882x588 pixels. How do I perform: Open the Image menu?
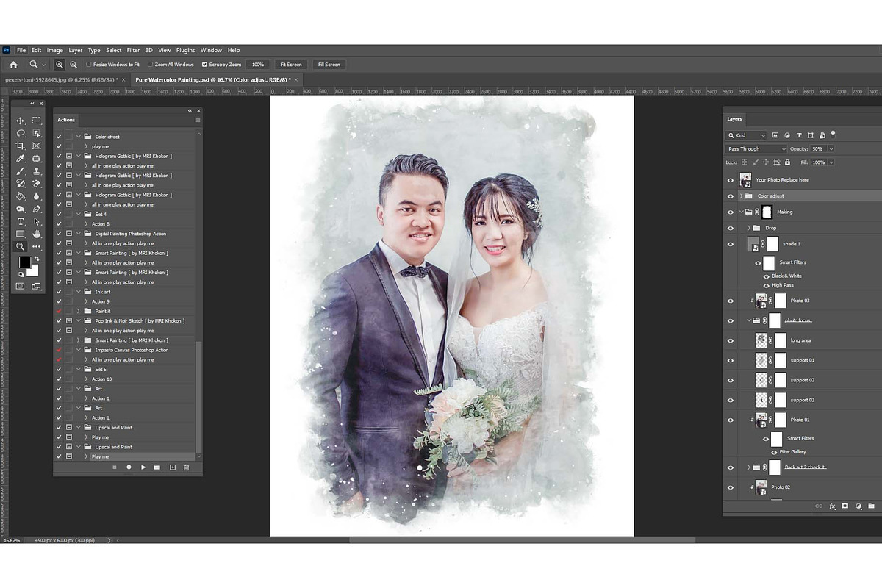coord(55,50)
